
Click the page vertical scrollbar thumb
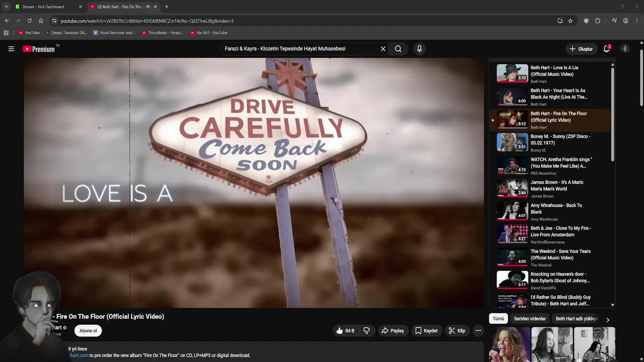coord(641,78)
